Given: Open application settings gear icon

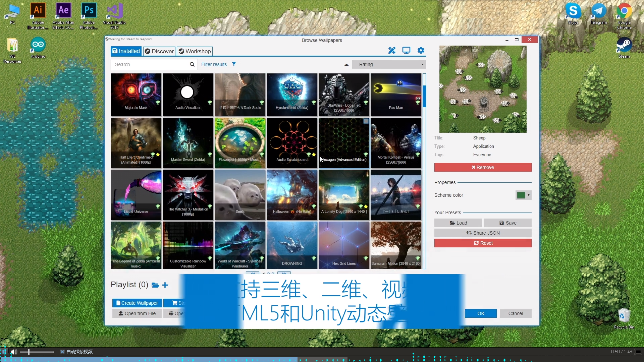Looking at the screenshot, I should pyautogui.click(x=421, y=50).
